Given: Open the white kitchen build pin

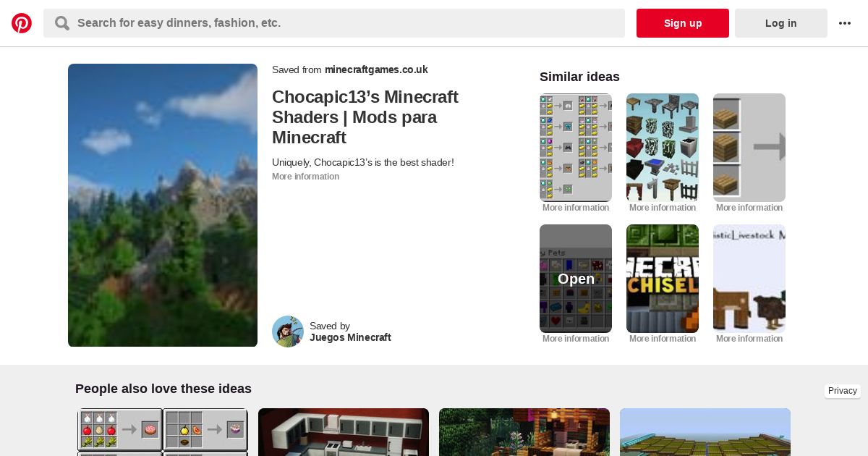Looking at the screenshot, I should click(344, 432).
